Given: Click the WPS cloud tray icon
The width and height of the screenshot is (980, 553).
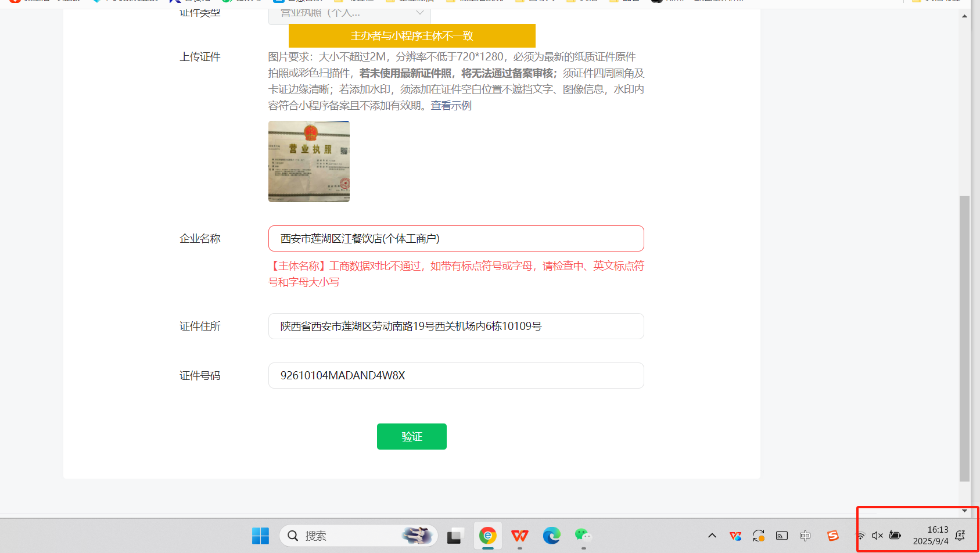Looking at the screenshot, I should [x=735, y=536].
